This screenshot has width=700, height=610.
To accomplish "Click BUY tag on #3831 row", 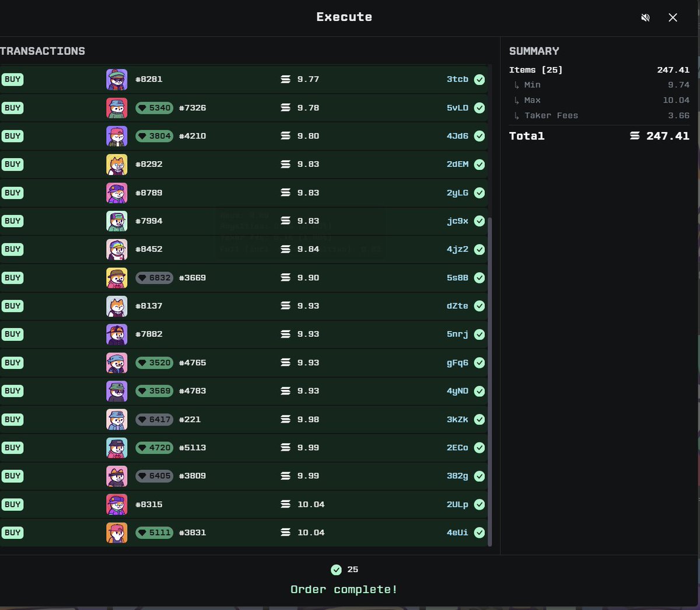I will pos(12,532).
